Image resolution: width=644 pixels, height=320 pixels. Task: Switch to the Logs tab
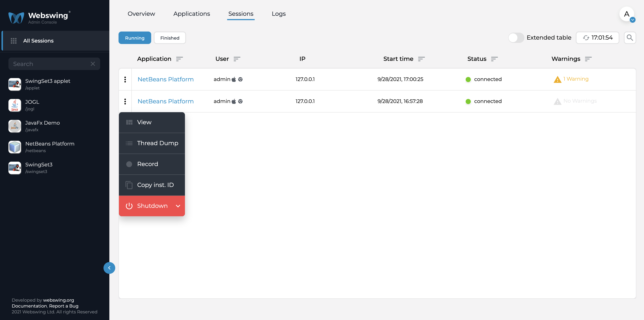tap(279, 14)
